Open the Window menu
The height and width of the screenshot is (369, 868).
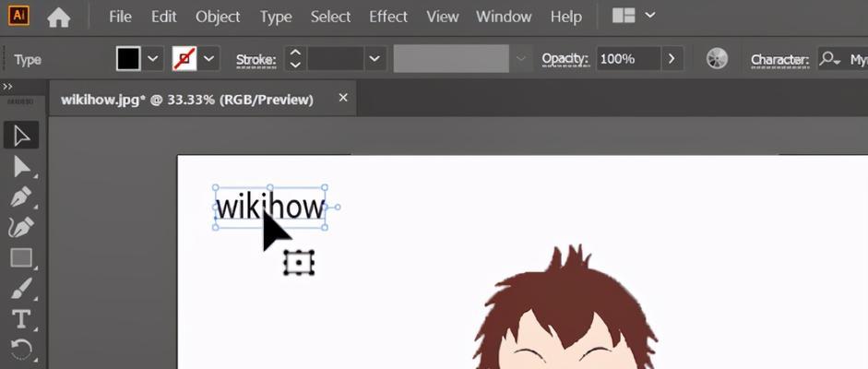[x=504, y=18]
